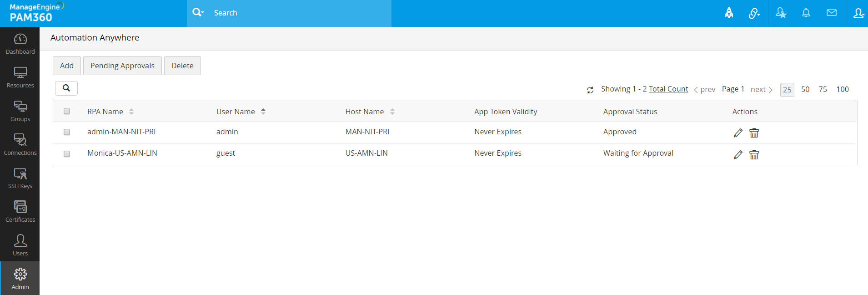
Task: Toggle the select-all checkbox in the table header
Action: tap(67, 111)
